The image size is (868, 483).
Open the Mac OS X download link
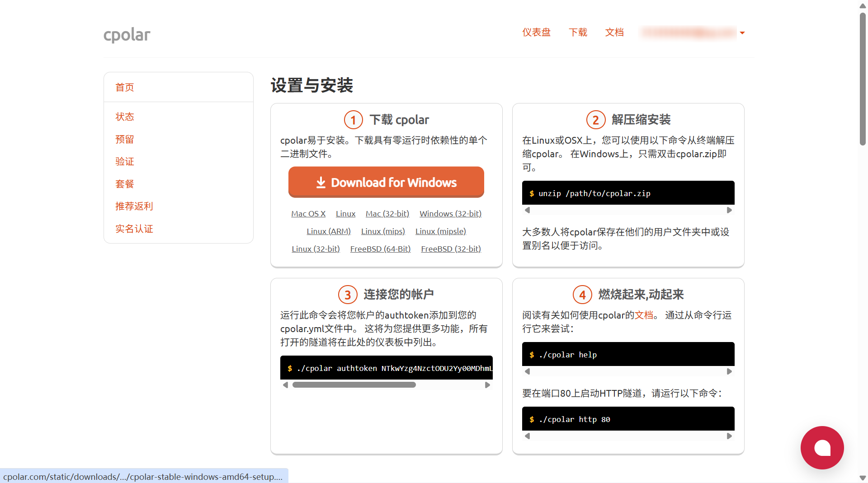pyautogui.click(x=308, y=214)
